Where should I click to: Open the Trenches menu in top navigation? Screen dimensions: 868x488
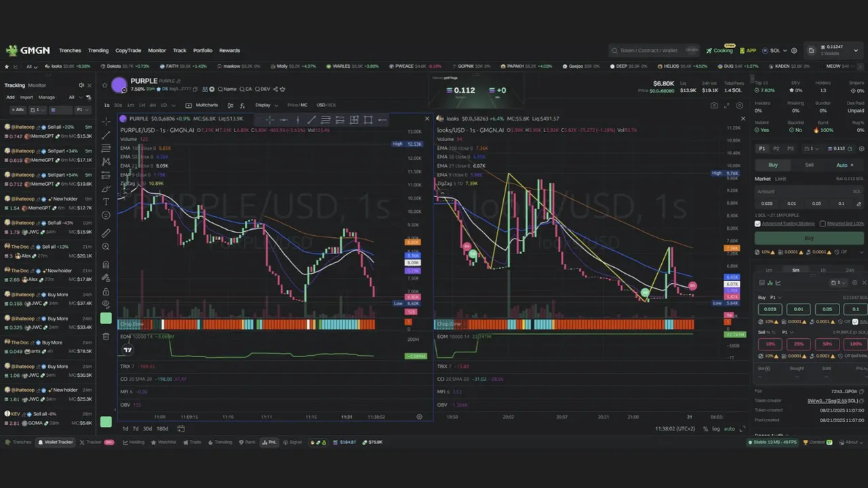point(70,50)
